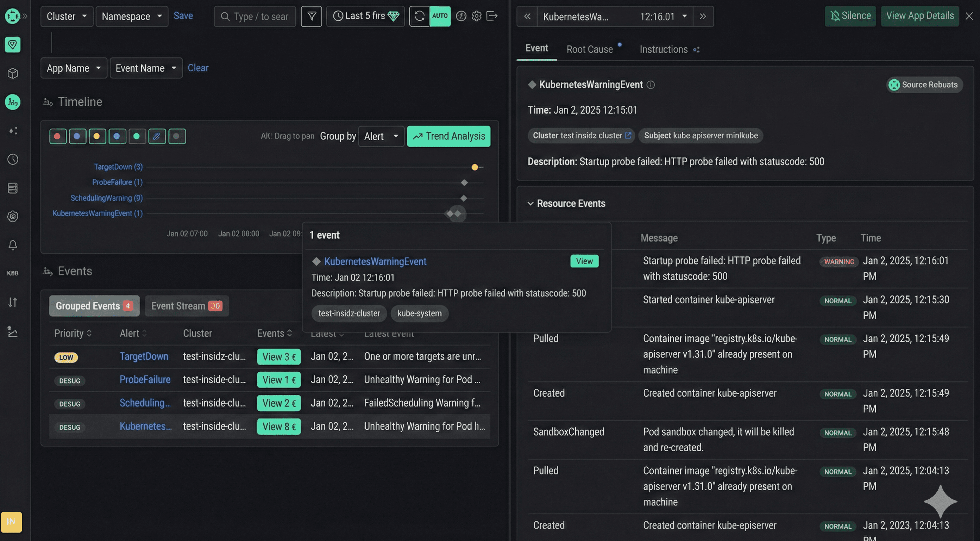Click the bell alerts sidebar icon

coord(13,245)
